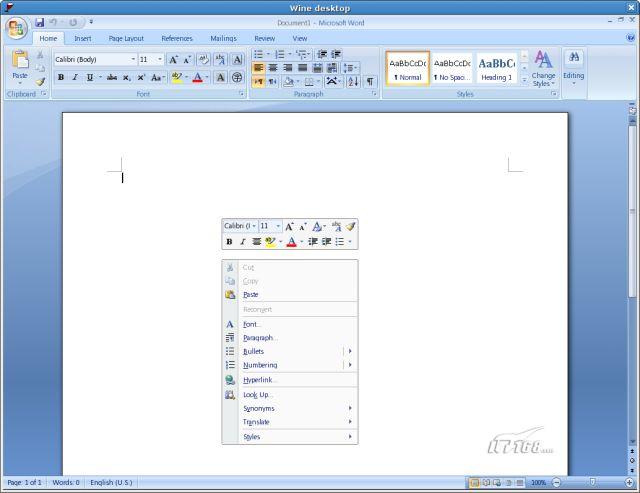Apply Subscript formatting in ribbon
Screen dimensions: 640x493
pos(127,77)
